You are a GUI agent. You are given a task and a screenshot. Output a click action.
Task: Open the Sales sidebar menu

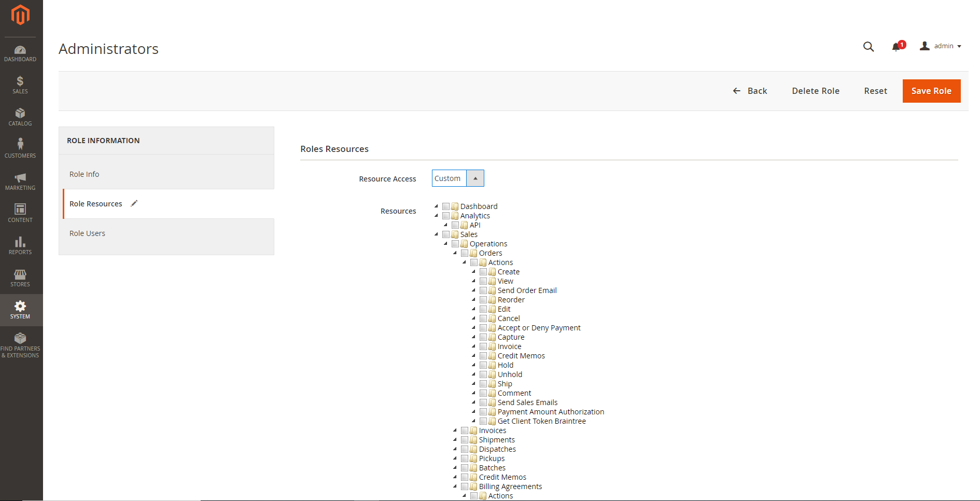[20, 85]
